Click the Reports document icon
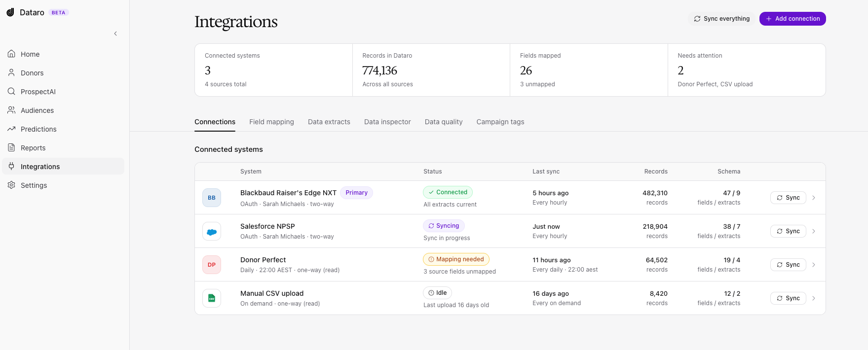Image resolution: width=868 pixels, height=350 pixels. tap(11, 147)
